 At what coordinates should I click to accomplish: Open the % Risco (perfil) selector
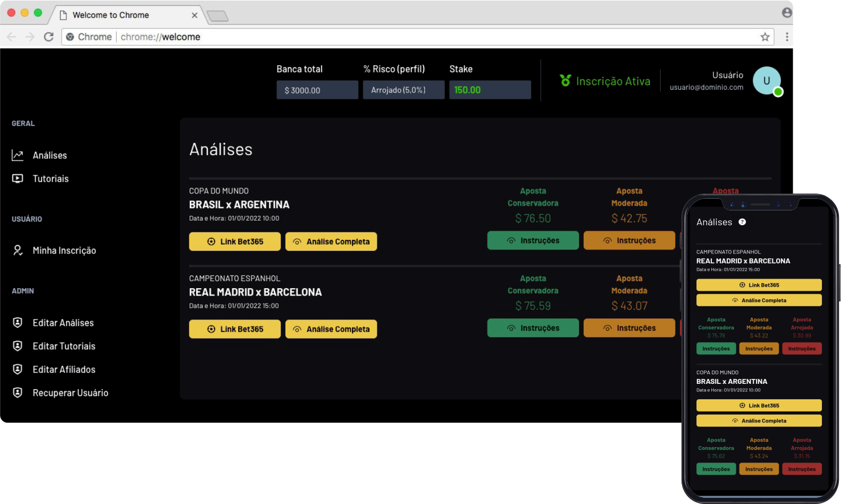[x=403, y=90]
